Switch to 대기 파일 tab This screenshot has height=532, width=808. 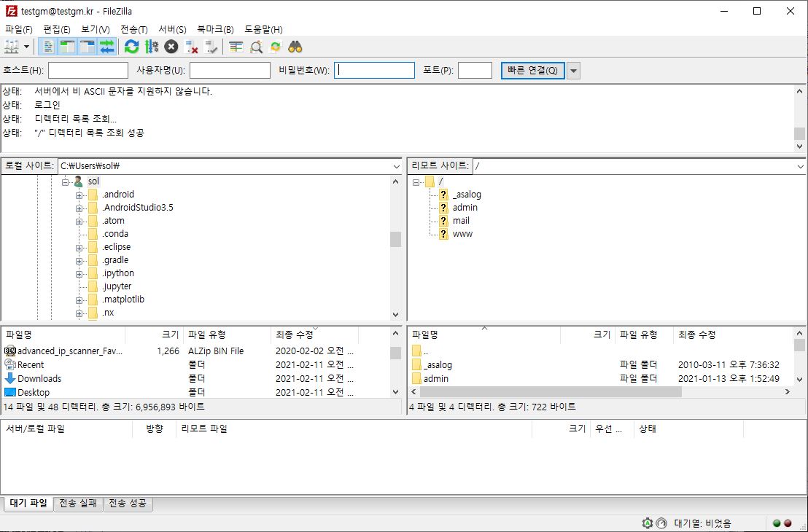[x=28, y=503]
